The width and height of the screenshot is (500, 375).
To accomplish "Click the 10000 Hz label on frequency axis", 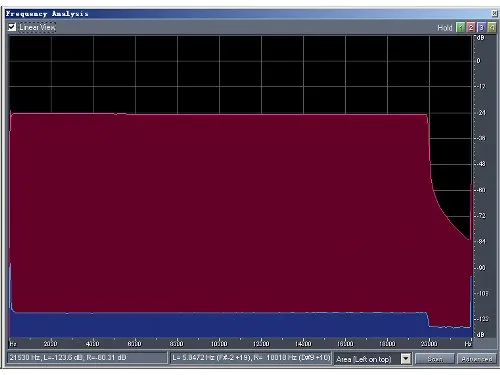I will point(219,343).
